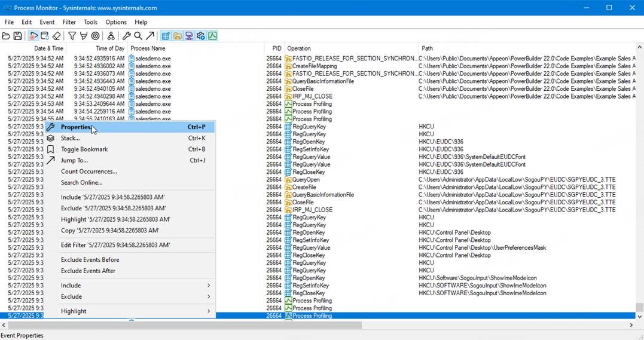The height and width of the screenshot is (340, 644).
Task: Open the Event menu
Action: click(x=47, y=22)
